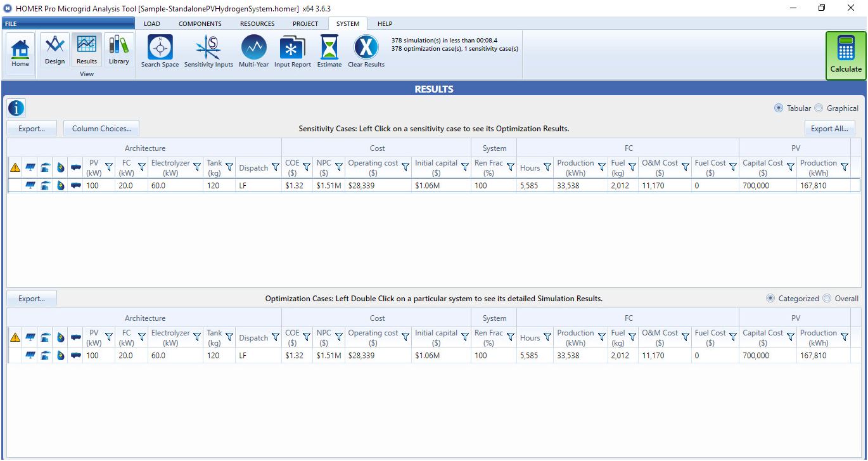Viewport: 868px width, 461px height.
Task: Open the Search Space tool
Action: point(159,51)
